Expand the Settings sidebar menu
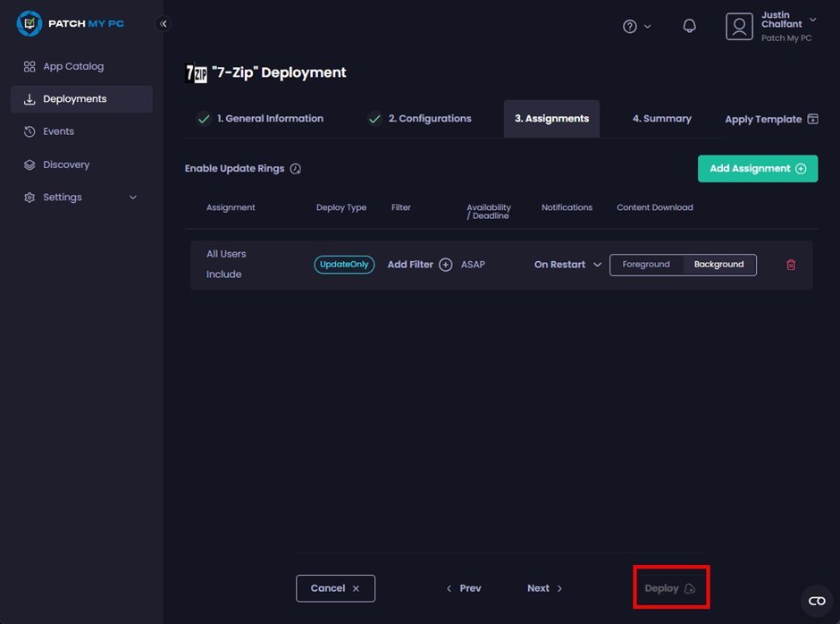This screenshot has width=840, height=624. (80, 198)
